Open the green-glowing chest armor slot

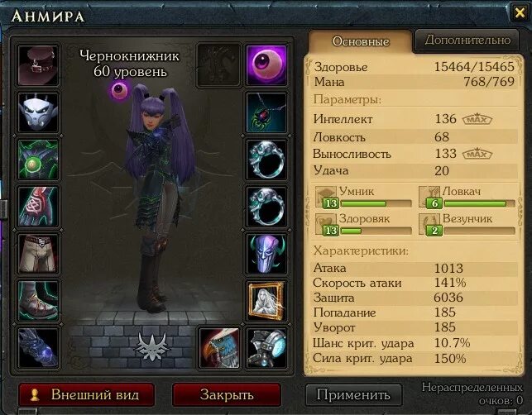(x=38, y=160)
